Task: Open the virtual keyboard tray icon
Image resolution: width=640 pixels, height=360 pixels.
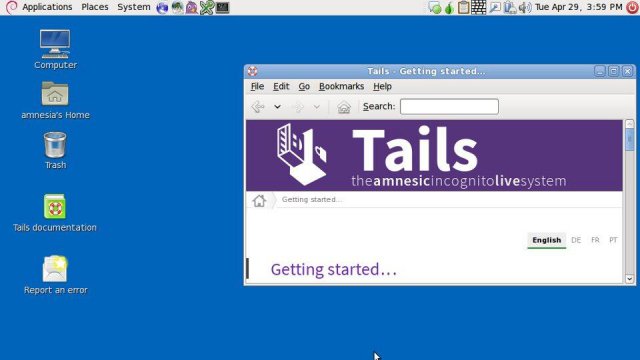Action: point(479,7)
